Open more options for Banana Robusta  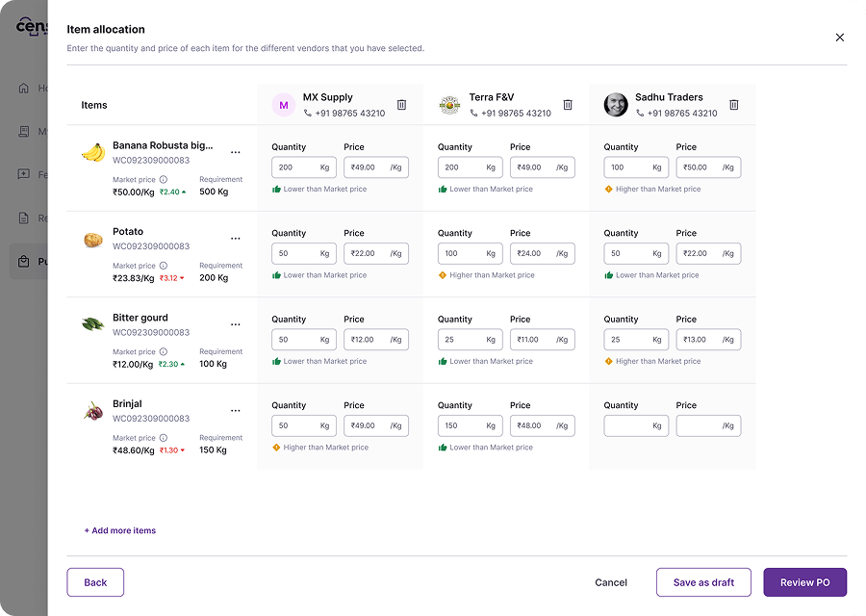(236, 152)
